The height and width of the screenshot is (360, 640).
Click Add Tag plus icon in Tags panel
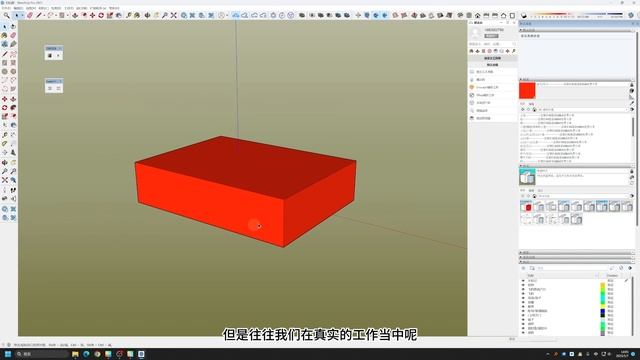[524, 268]
